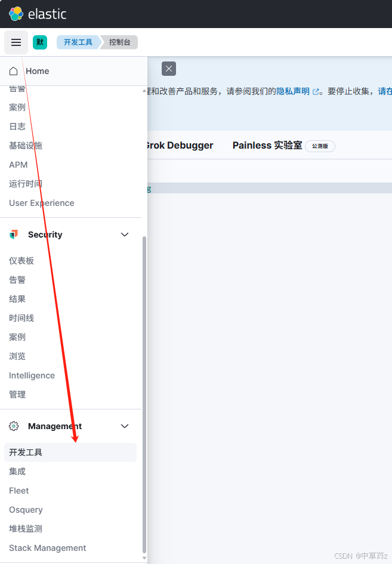Screen dimensions: 392x564
Task: Open Stack Management
Action: (48, 548)
